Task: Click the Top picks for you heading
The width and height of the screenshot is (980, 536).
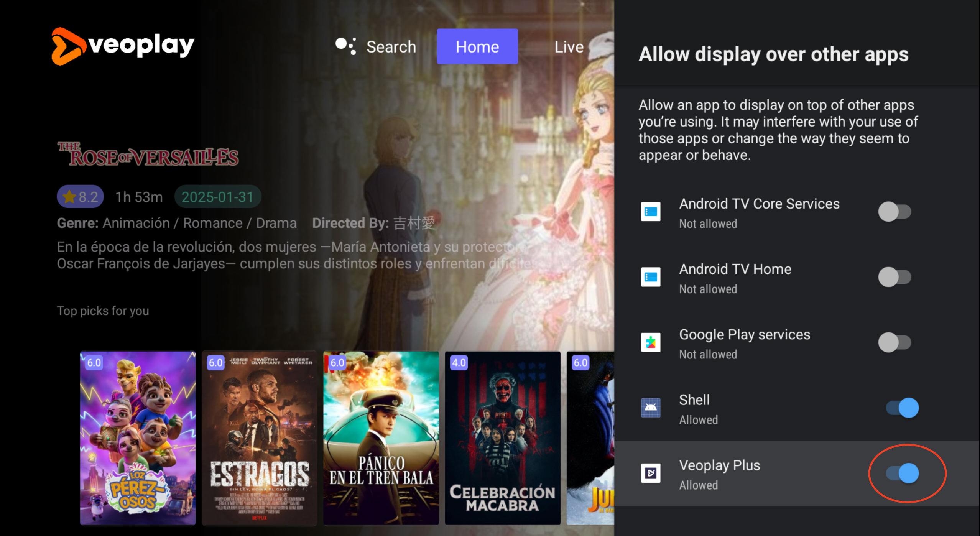Action: tap(103, 311)
